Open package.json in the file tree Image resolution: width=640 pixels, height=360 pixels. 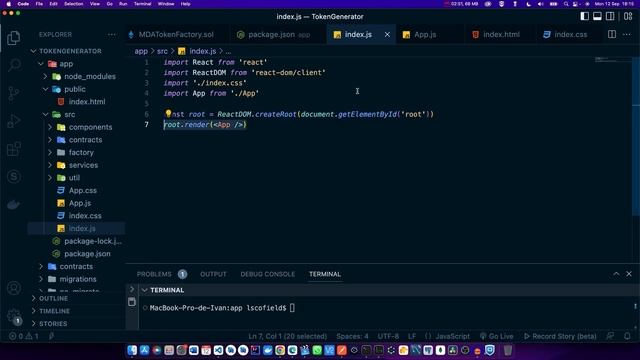87,253
